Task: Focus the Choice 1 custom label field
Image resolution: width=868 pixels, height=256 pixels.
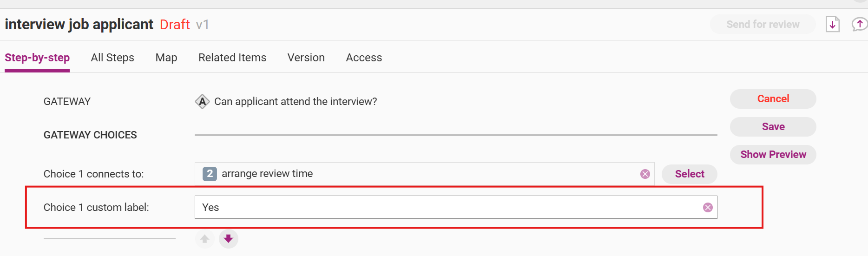Action: coord(446,207)
